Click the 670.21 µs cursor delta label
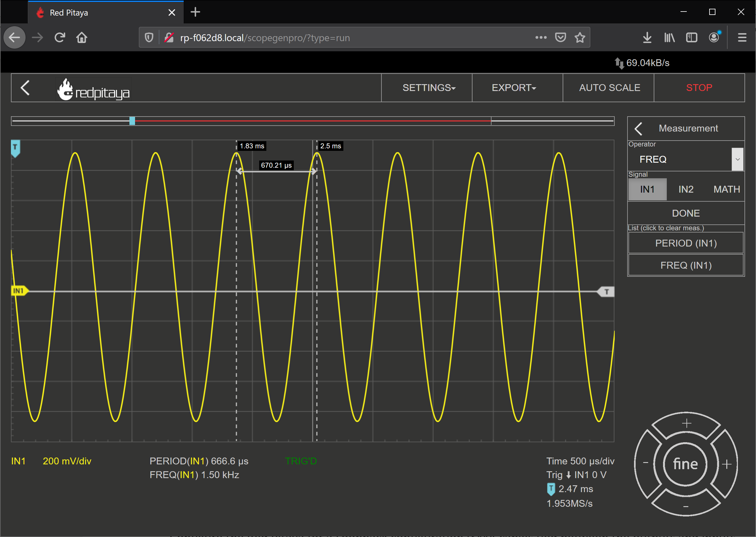The height and width of the screenshot is (537, 756). (x=276, y=165)
